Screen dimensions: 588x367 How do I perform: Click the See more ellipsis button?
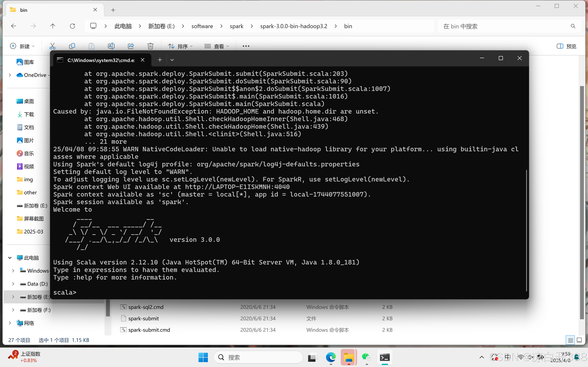(246, 46)
